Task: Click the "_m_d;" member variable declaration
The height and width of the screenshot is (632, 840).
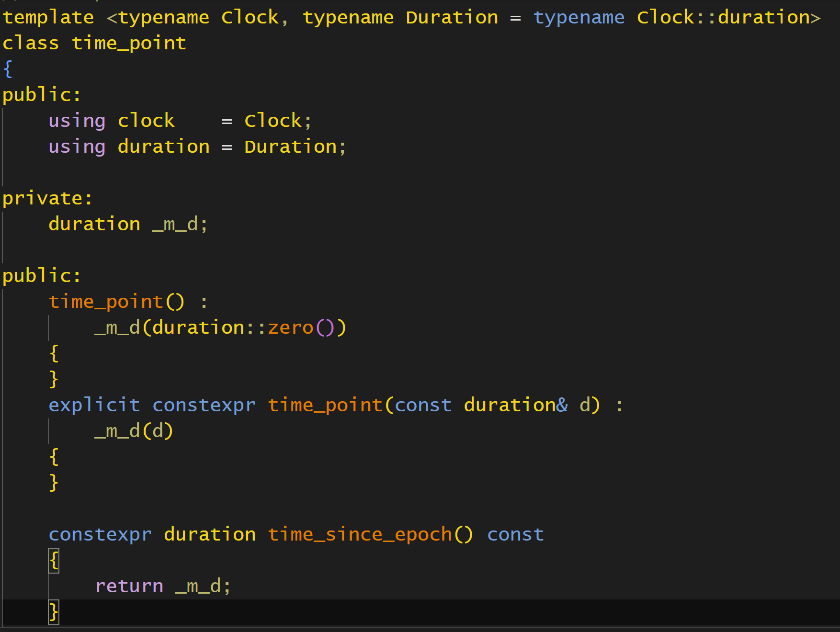Action: pos(180,225)
